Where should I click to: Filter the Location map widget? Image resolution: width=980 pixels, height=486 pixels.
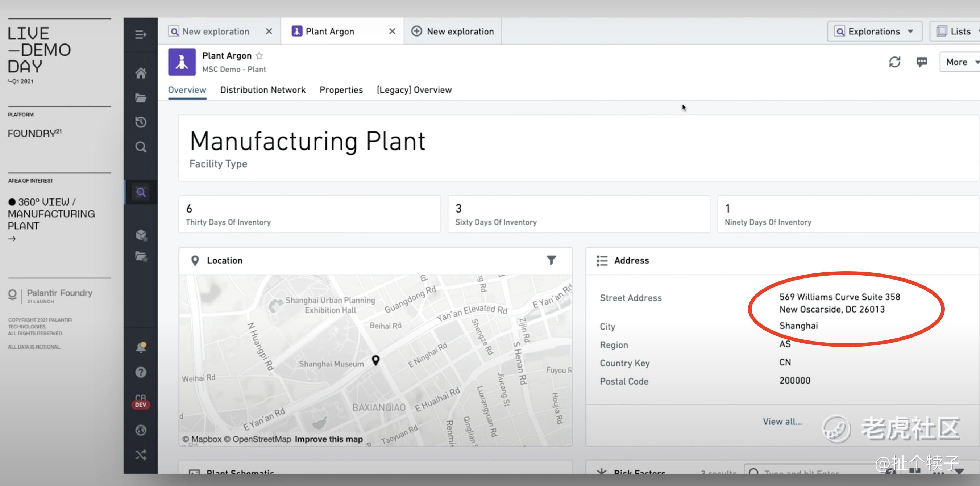click(551, 260)
